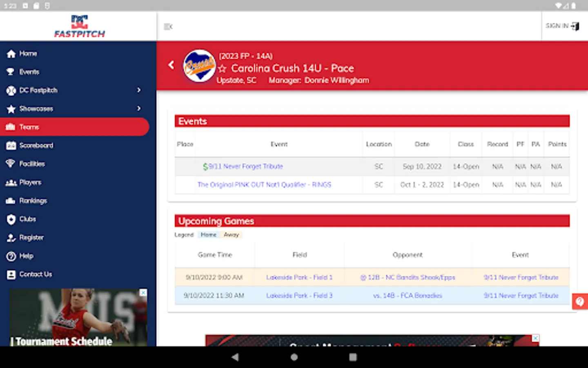
Task: Click the Tournament Schedule ad image
Action: (78, 317)
